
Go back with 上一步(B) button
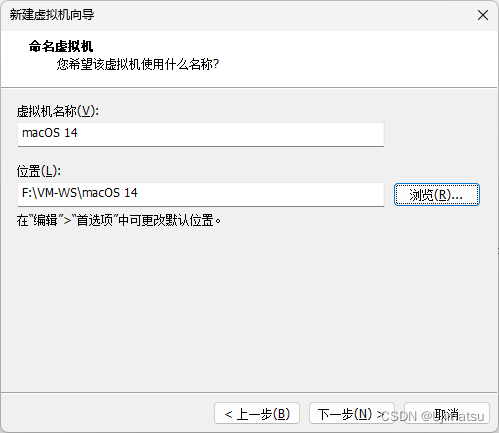click(x=257, y=413)
